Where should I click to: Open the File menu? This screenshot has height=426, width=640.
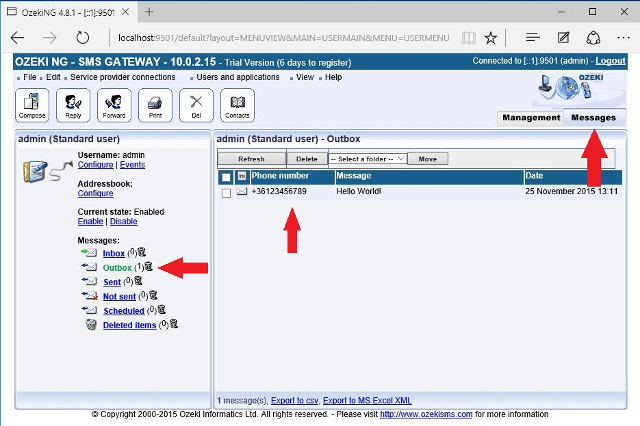click(x=30, y=77)
